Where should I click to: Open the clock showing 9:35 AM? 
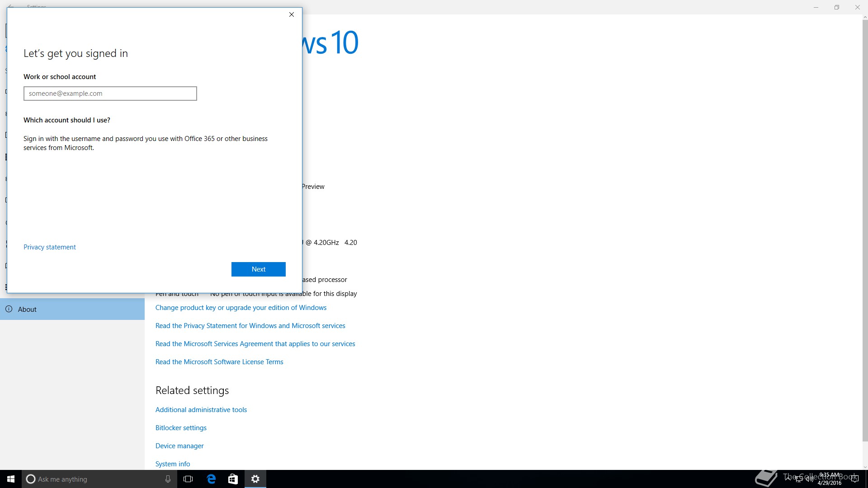[830, 479]
